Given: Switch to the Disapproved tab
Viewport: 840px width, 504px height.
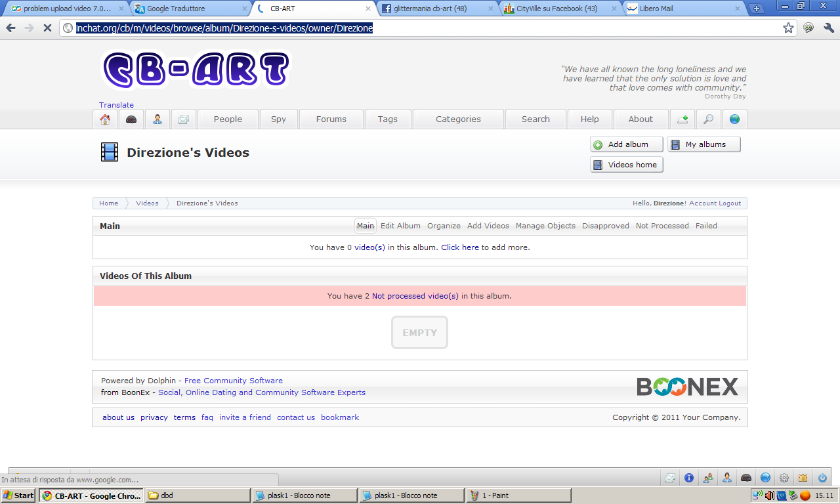Looking at the screenshot, I should [x=606, y=226].
